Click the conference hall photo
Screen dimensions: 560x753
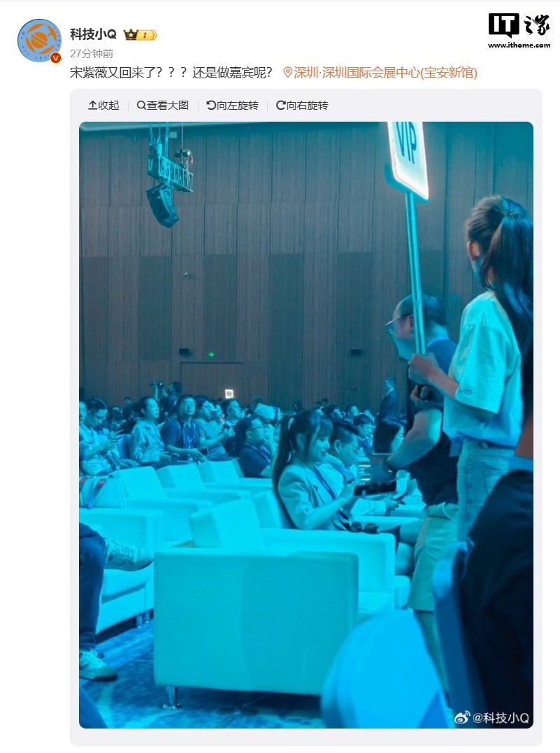click(x=306, y=425)
